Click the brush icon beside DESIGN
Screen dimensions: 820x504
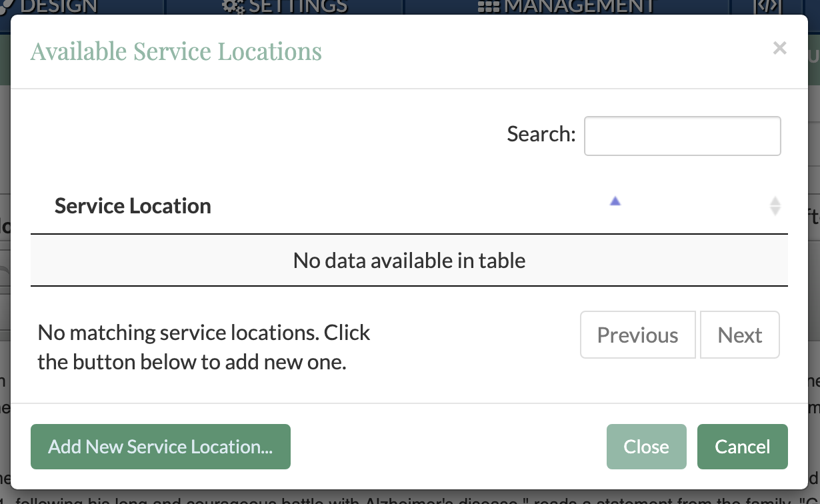[8, 7]
